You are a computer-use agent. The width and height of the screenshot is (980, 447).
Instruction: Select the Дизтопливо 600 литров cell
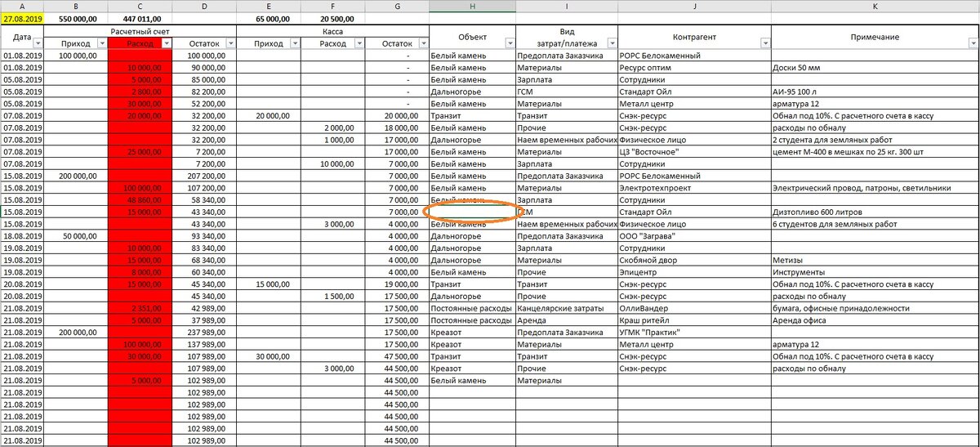coord(875,212)
